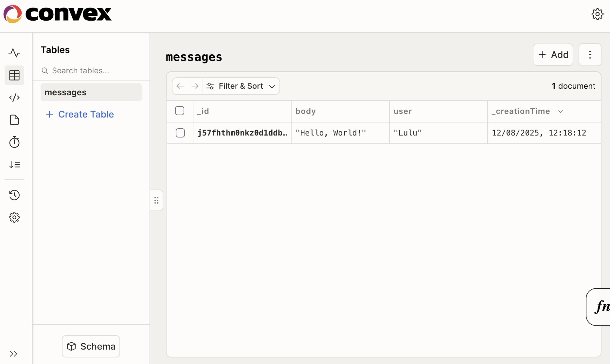Click the _id column header
The width and height of the screenshot is (610, 364).
click(242, 111)
